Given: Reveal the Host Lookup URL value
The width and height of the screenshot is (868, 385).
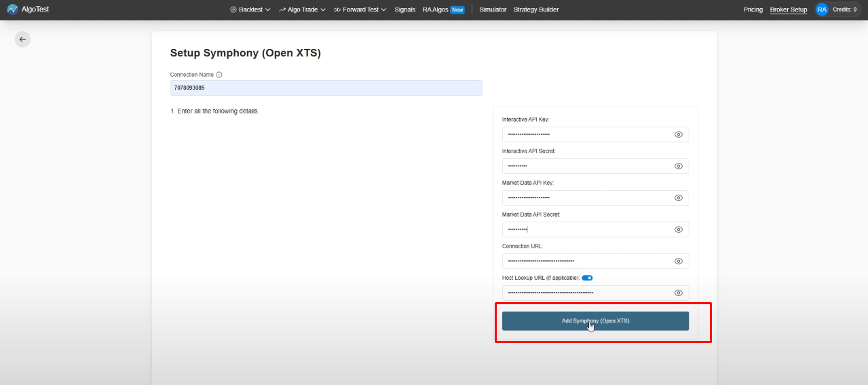Looking at the screenshot, I should click(x=678, y=293).
